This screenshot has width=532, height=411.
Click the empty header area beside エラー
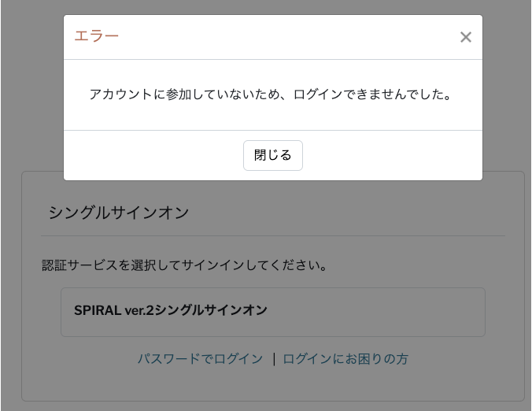point(283,36)
